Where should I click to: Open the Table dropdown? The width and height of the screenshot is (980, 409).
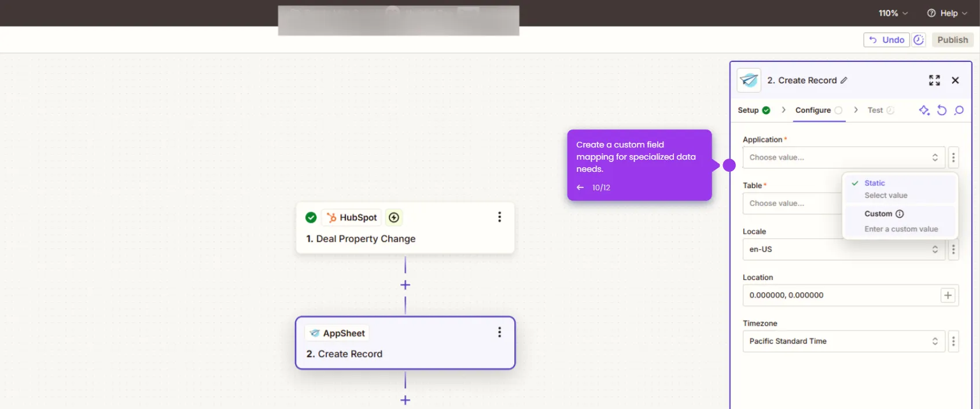tap(792, 204)
